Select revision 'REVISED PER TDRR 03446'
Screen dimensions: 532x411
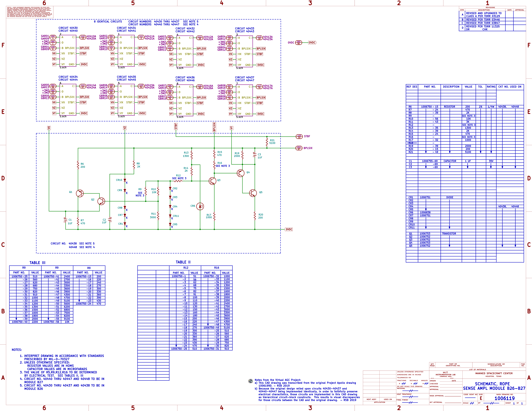coord(483,20)
